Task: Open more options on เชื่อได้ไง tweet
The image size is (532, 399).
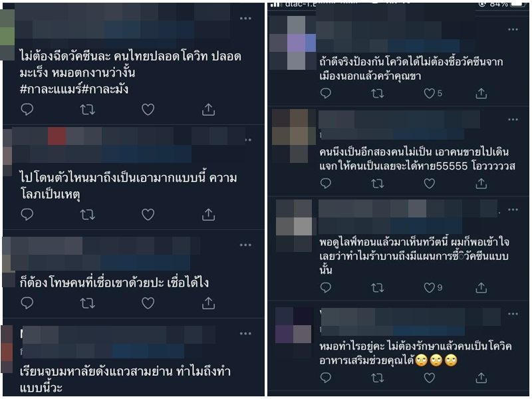Action: click(245, 245)
